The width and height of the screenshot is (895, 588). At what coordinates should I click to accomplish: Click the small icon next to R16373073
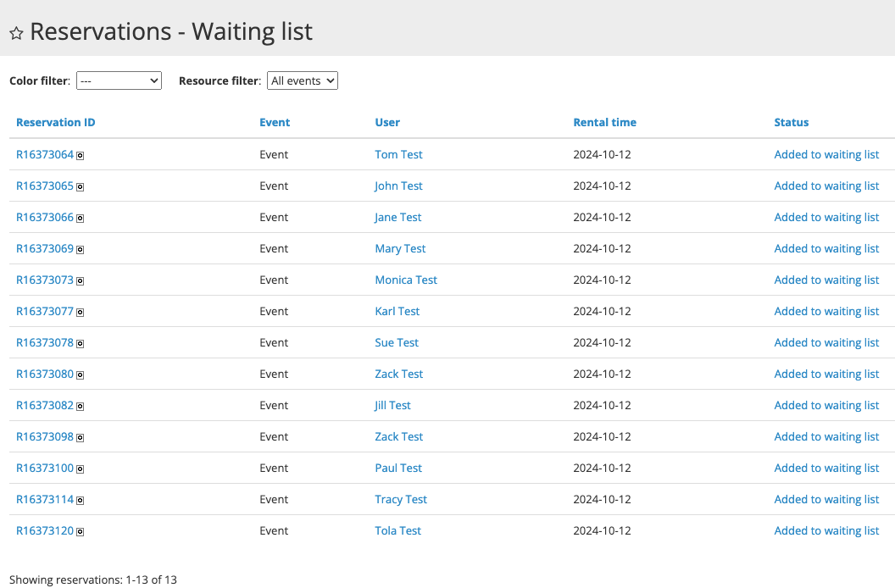tap(81, 281)
